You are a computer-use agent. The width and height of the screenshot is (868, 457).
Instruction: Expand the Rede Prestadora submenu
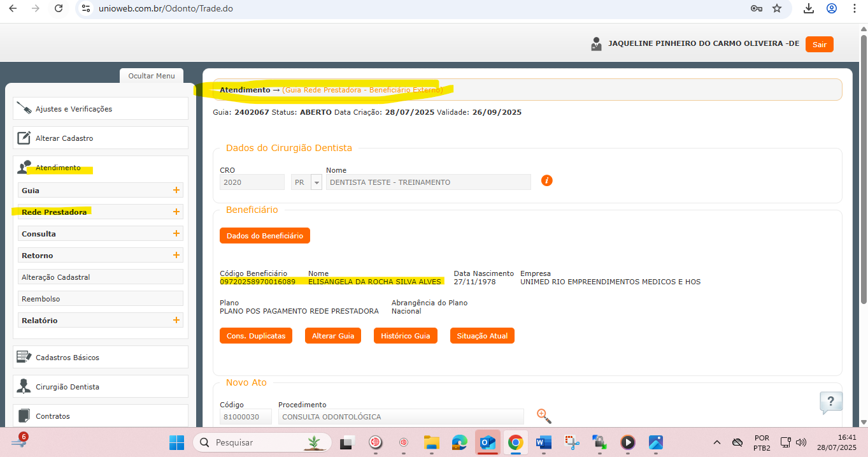176,212
